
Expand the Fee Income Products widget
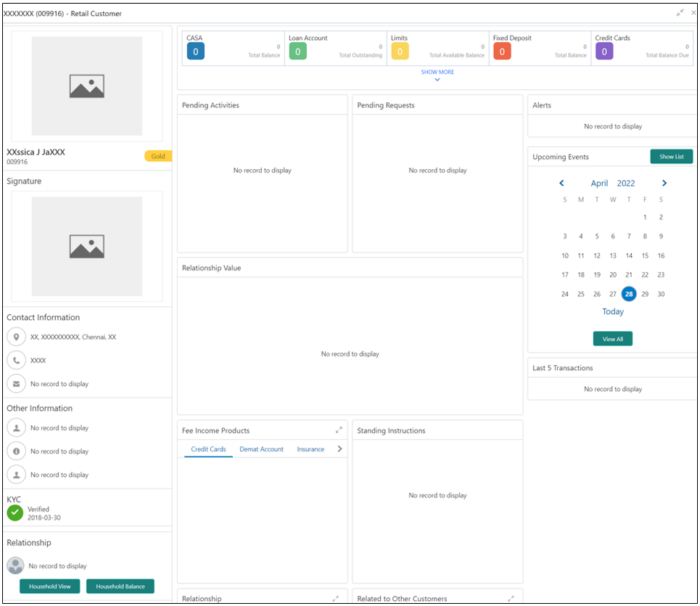pos(339,430)
